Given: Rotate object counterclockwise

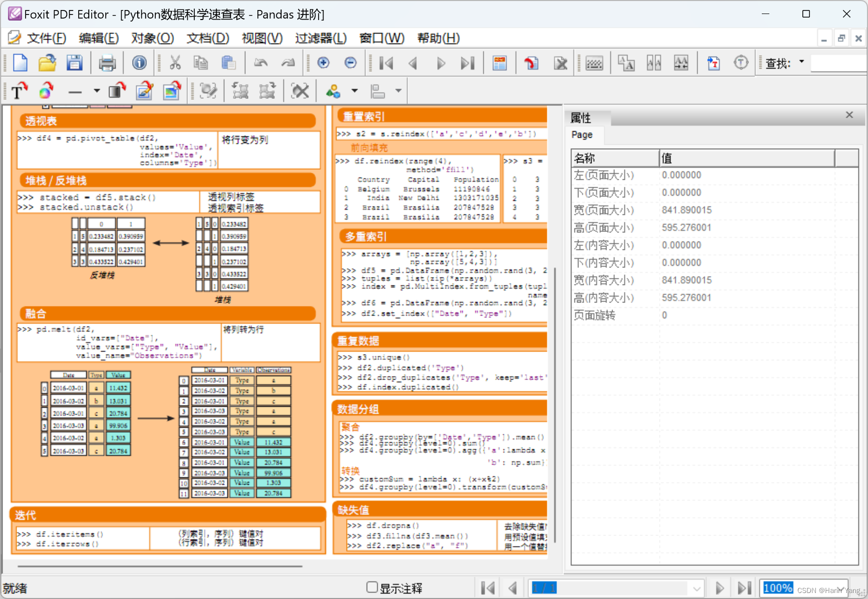Looking at the screenshot, I should coord(240,91).
